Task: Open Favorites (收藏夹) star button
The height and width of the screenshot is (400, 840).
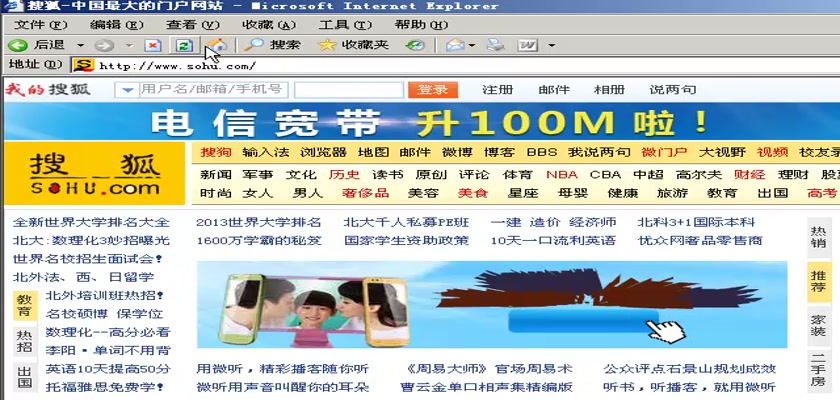Action: point(352,45)
